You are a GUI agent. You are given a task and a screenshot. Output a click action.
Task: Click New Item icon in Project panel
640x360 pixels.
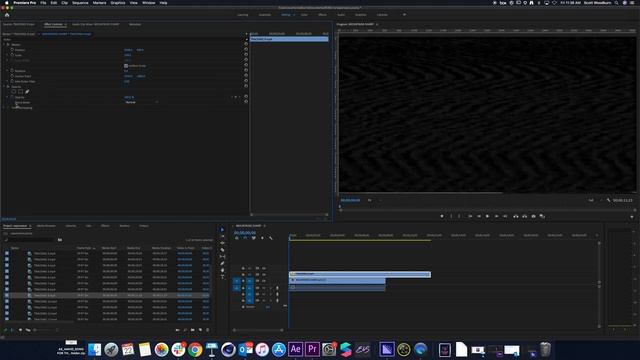click(200, 330)
